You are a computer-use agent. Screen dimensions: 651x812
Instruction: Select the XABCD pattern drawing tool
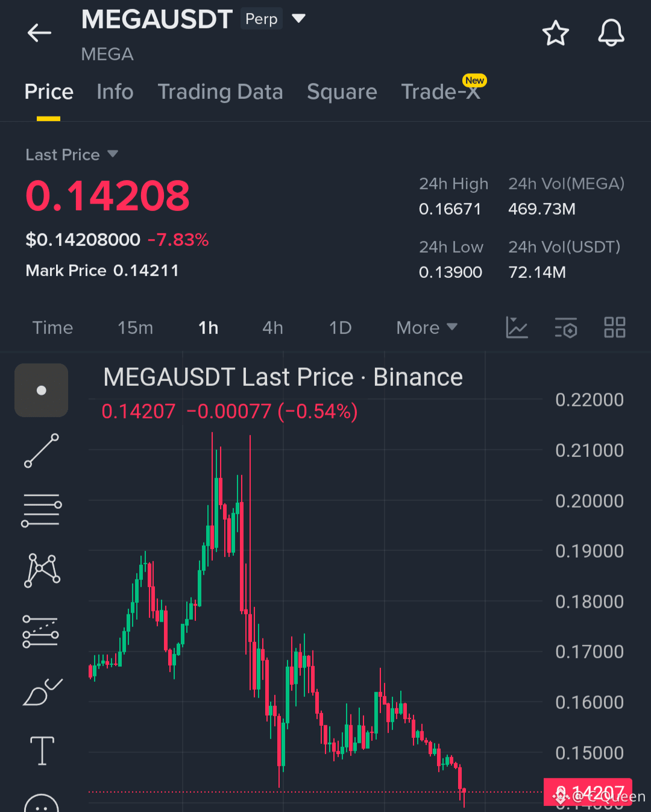pyautogui.click(x=42, y=570)
